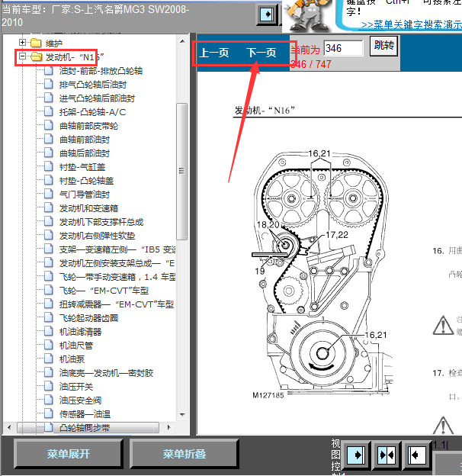The height and width of the screenshot is (476, 462).
Task: Open 飞轮 EM-CVT 车型 item
Action: pyautogui.click(x=104, y=291)
